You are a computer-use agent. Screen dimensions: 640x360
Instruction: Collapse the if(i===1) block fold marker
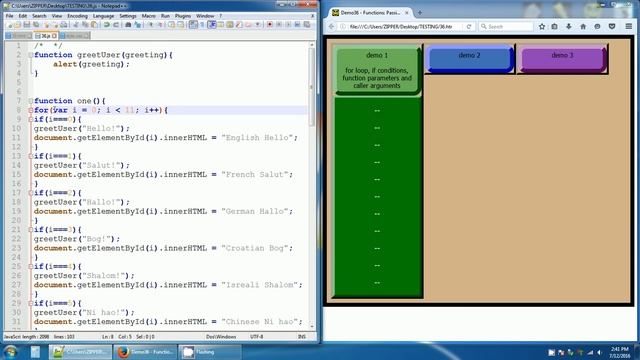click(x=31, y=156)
